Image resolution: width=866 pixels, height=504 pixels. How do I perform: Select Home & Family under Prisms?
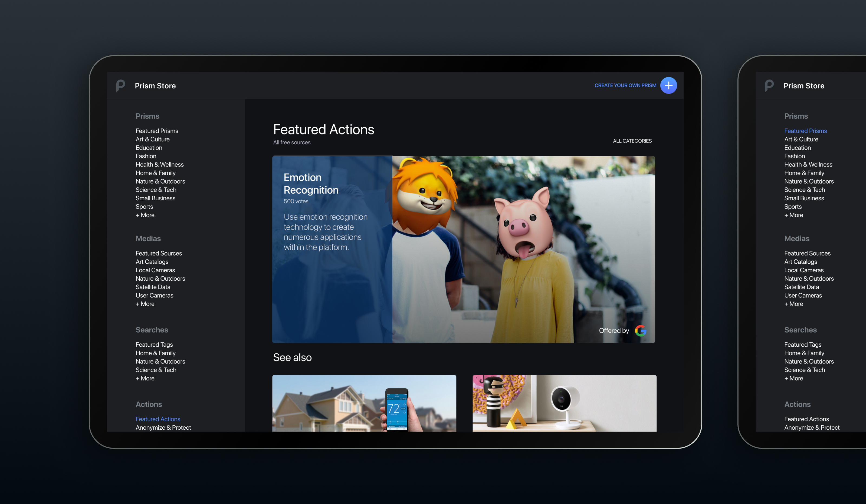[x=155, y=173]
